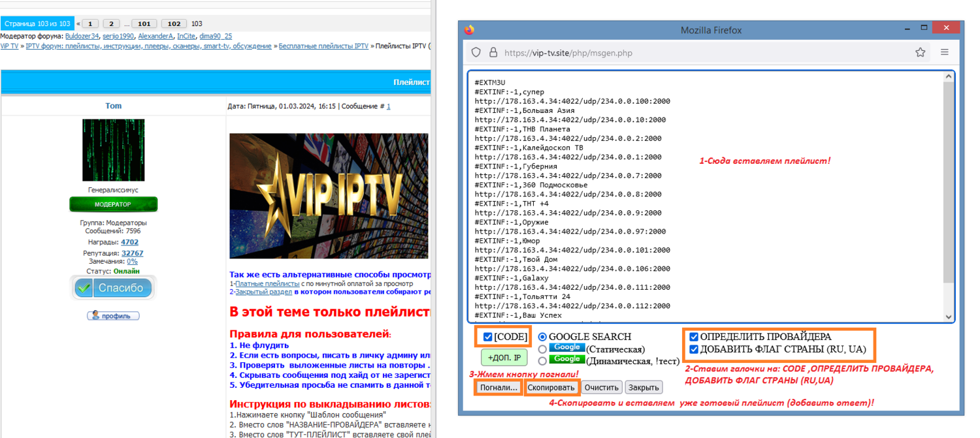Open the профиль profile button
The height and width of the screenshot is (438, 980).
tap(113, 316)
